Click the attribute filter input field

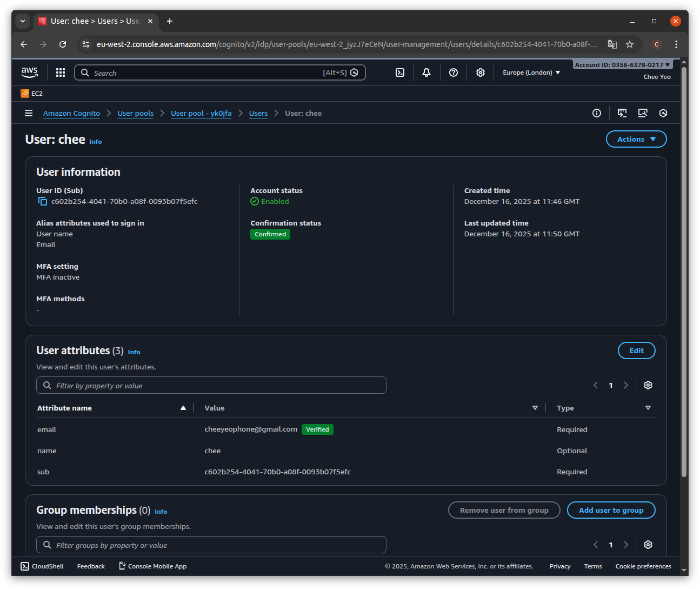(211, 385)
